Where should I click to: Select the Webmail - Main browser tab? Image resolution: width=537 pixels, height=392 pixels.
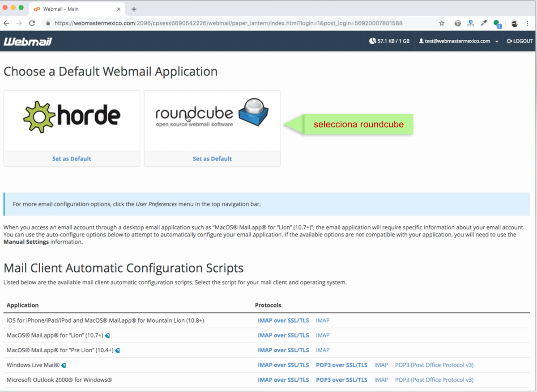74,9
